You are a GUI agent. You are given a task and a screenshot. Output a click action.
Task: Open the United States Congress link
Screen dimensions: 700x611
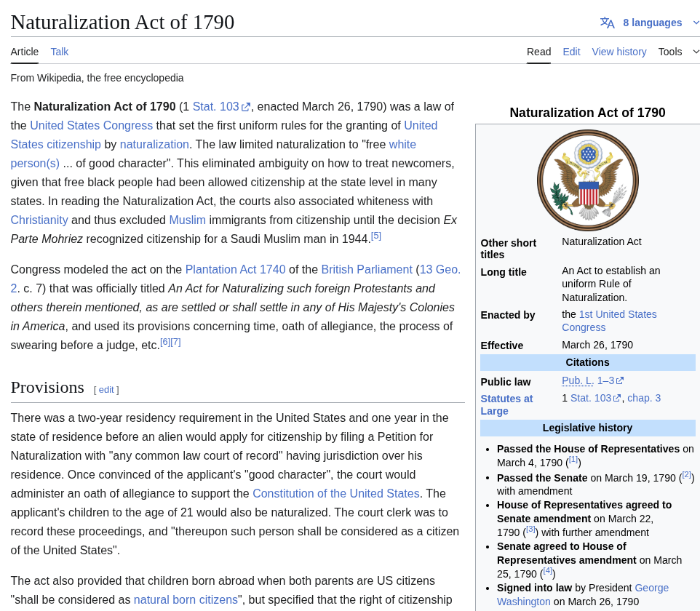[92, 125]
